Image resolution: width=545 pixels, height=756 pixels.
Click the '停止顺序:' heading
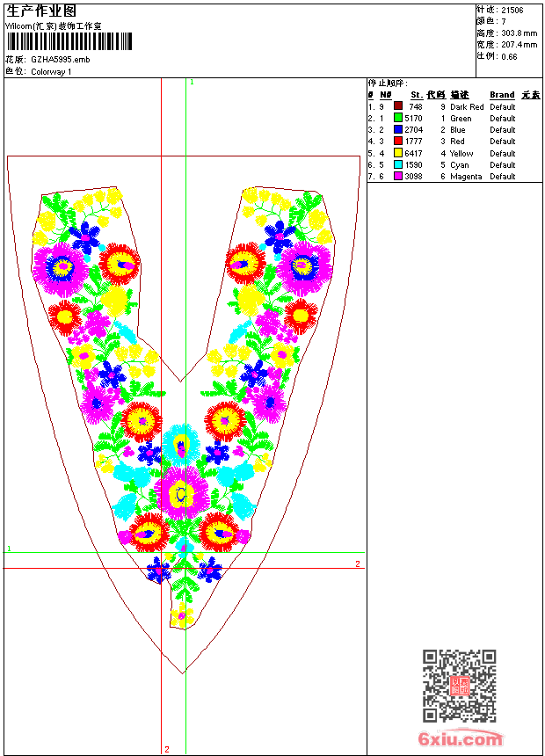click(388, 84)
